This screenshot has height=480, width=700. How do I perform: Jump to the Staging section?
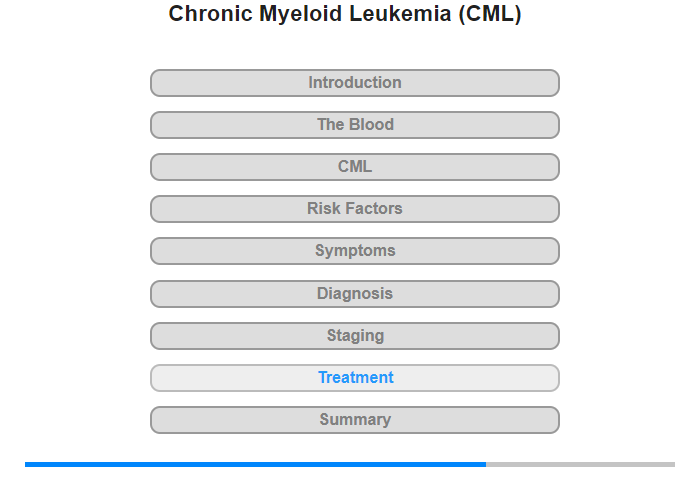click(355, 336)
